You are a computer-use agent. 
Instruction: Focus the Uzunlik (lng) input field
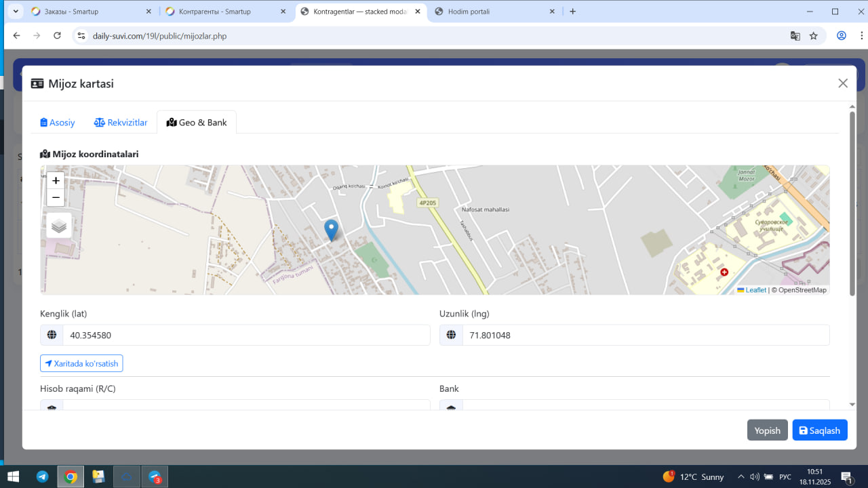(645, 335)
